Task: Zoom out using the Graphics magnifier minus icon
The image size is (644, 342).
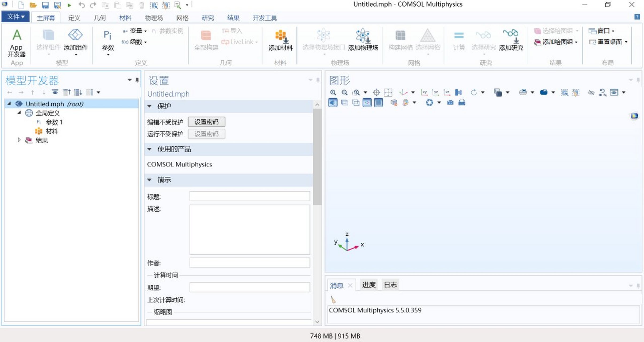Action: pos(344,92)
